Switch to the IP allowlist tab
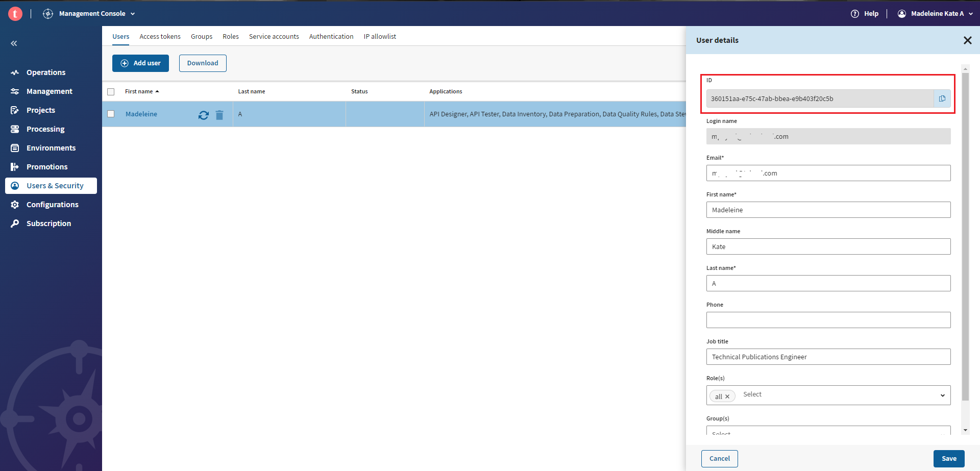The height and width of the screenshot is (471, 980). [380, 37]
